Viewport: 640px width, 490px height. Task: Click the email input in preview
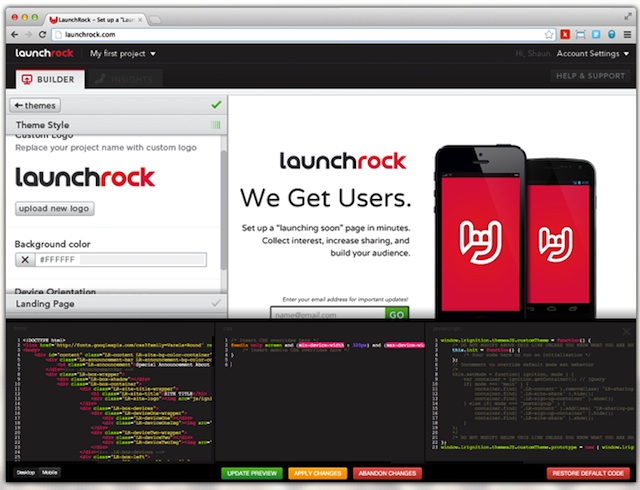click(x=328, y=314)
